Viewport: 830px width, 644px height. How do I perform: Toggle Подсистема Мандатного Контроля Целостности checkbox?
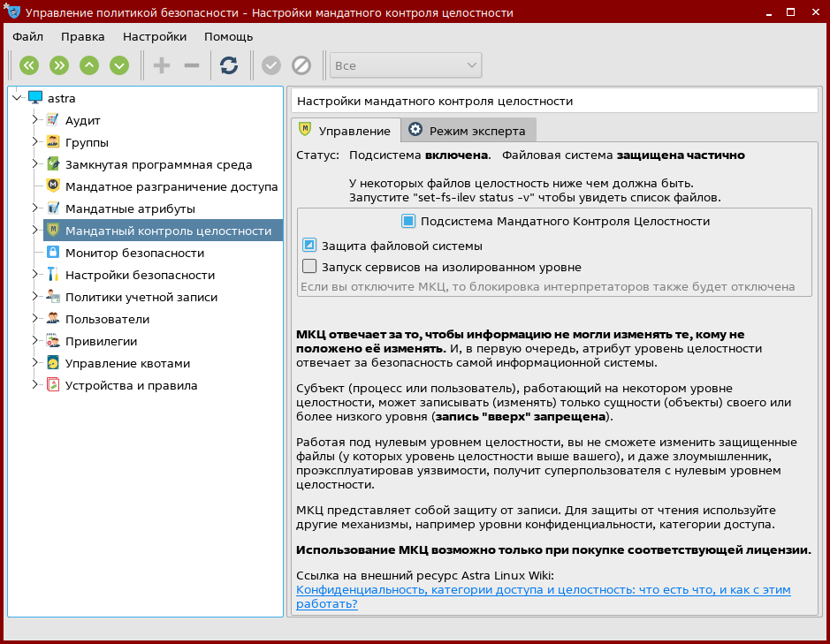pos(408,221)
